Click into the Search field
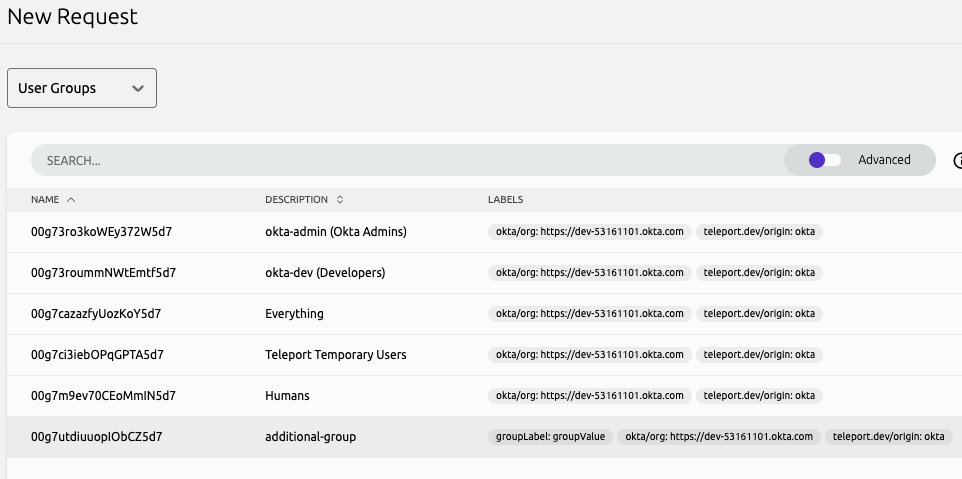 pyautogui.click(x=400, y=160)
